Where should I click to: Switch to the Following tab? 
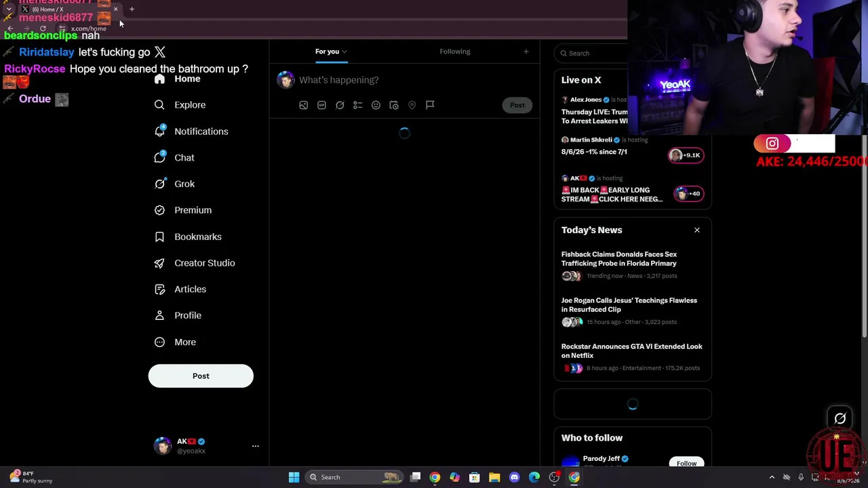coord(455,52)
